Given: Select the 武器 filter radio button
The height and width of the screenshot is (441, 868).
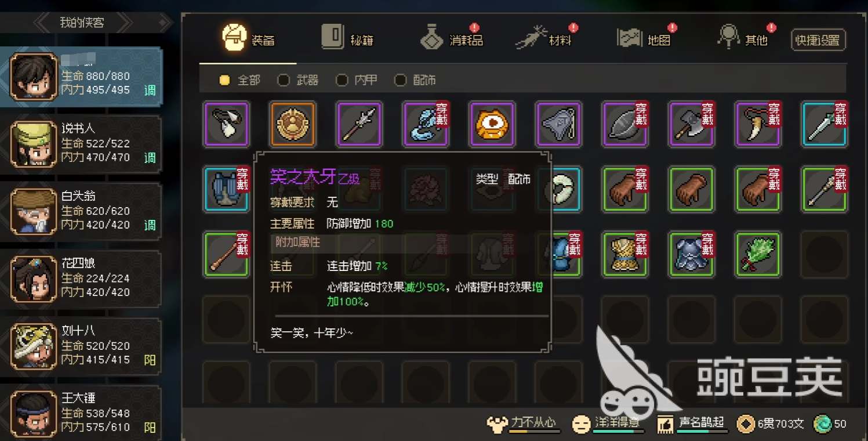Looking at the screenshot, I should 283,80.
